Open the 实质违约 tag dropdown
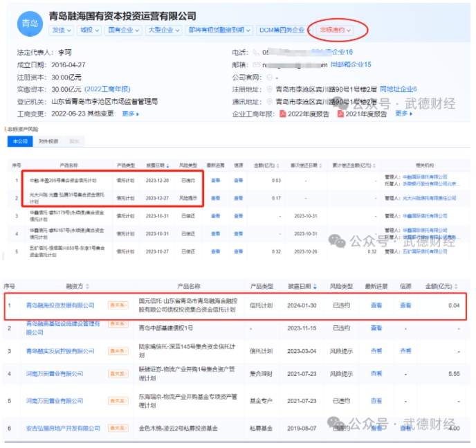This screenshot has height=448, width=476. pyautogui.click(x=336, y=30)
